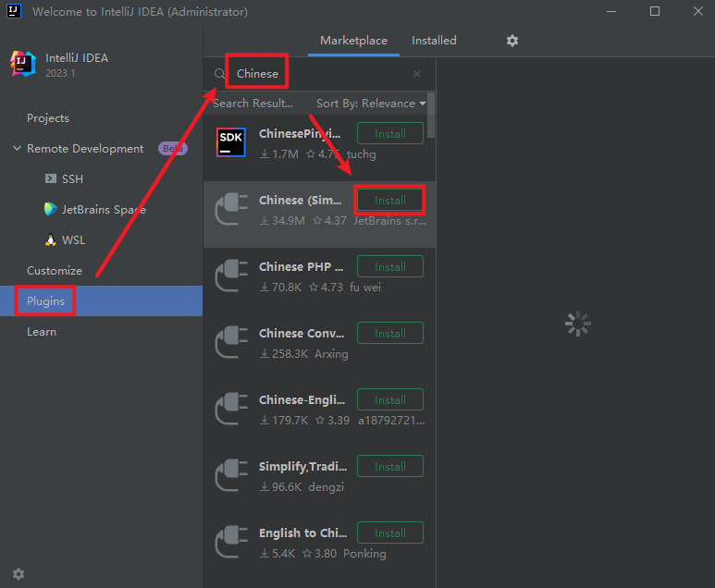Image resolution: width=715 pixels, height=588 pixels.
Task: Click the Chinese (Simplified) plugin icon
Action: 231,209
